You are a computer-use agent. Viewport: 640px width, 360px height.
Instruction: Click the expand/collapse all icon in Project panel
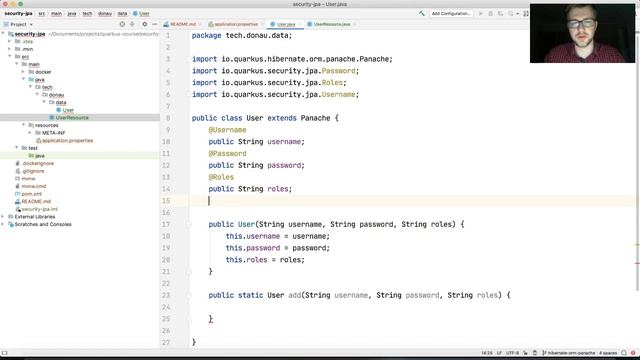pyautogui.click(x=132, y=24)
